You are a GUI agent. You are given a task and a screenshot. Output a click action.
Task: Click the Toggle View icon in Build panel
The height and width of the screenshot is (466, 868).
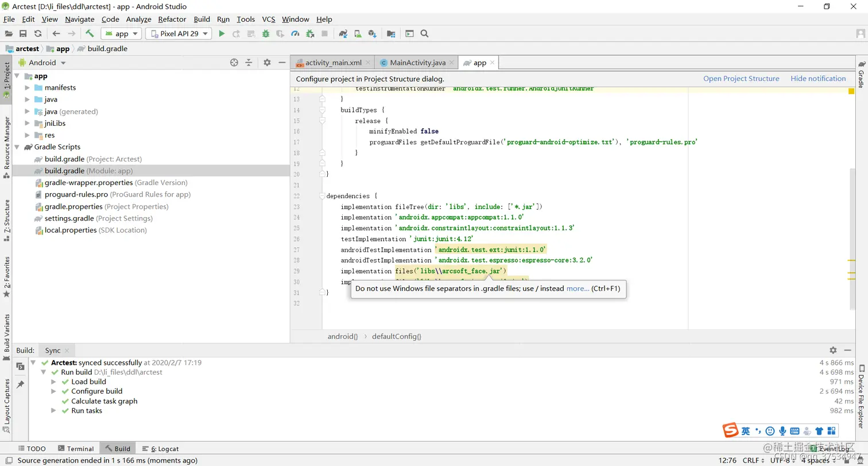coord(20,366)
